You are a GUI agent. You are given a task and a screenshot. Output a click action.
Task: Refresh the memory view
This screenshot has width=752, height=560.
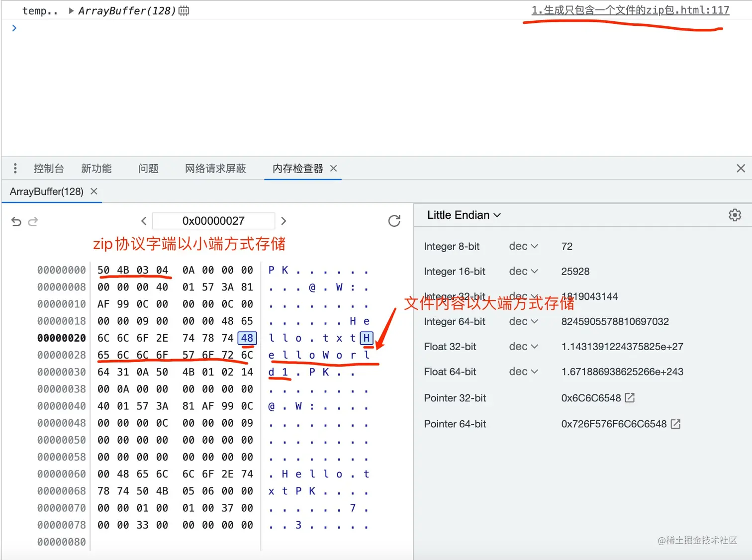click(394, 221)
